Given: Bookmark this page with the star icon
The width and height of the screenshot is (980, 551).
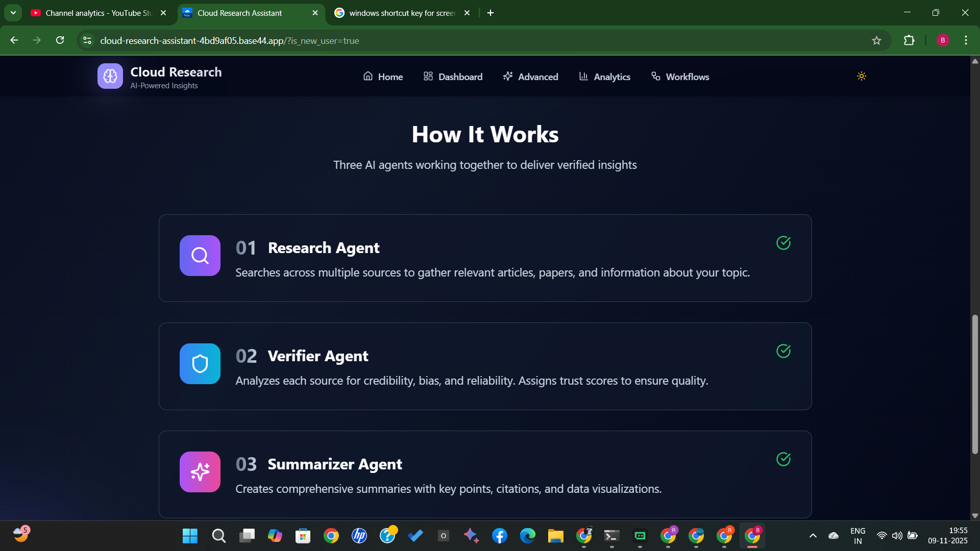Looking at the screenshot, I should pos(876,41).
